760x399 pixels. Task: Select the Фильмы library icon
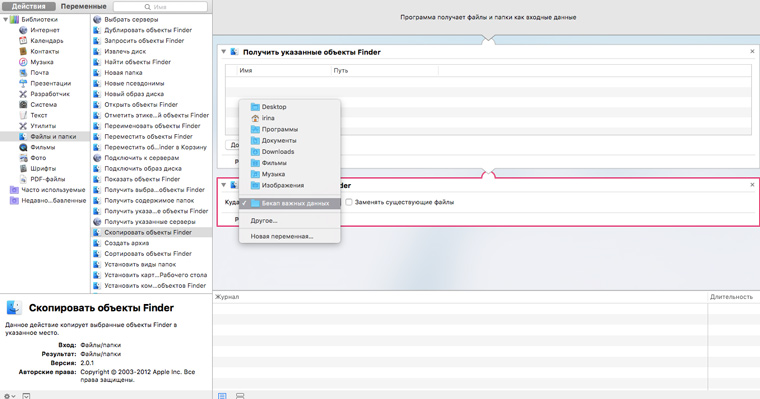pos(23,147)
